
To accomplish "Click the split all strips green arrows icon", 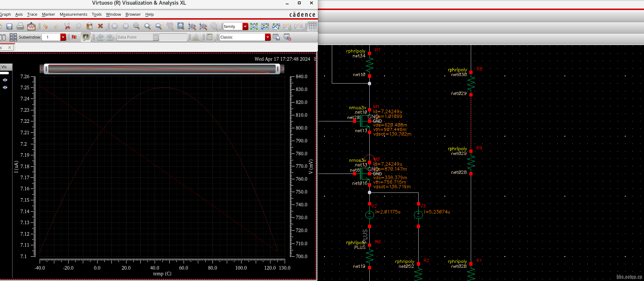I will point(254,26).
